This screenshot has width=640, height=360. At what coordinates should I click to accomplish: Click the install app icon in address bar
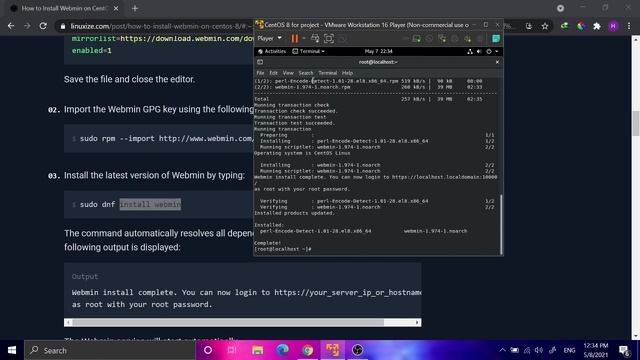point(529,26)
